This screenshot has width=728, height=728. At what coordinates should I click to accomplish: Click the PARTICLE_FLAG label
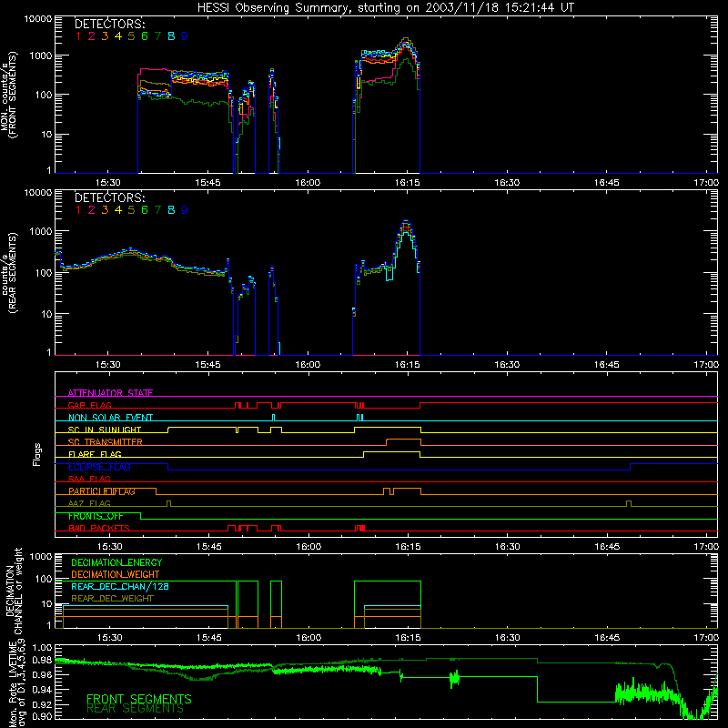(x=102, y=491)
